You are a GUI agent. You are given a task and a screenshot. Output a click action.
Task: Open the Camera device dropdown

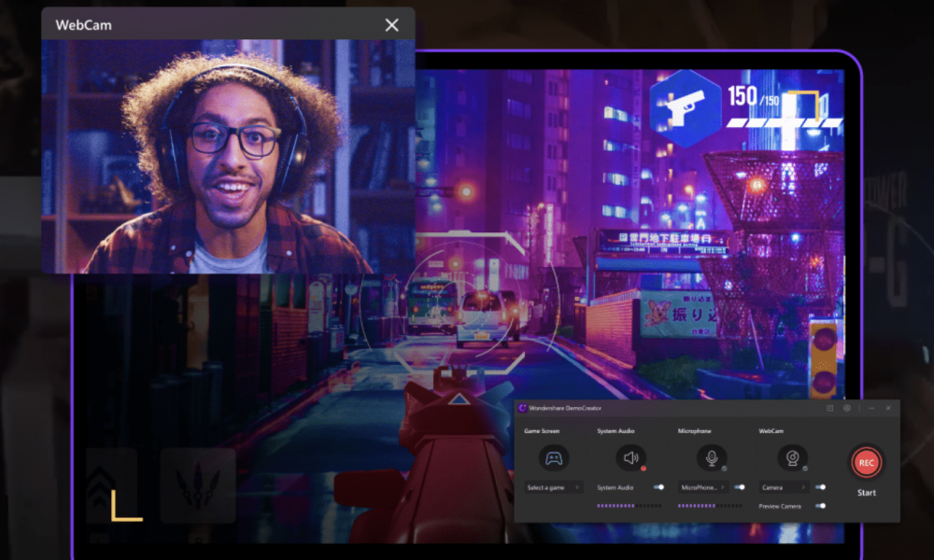click(x=784, y=487)
